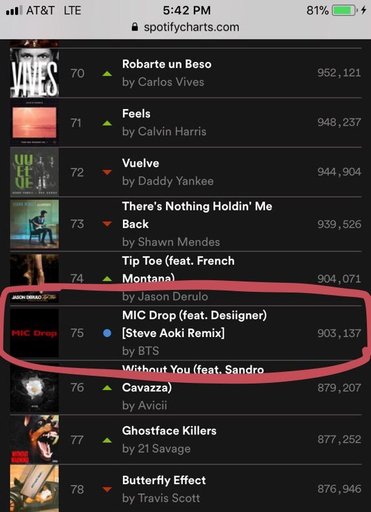
Task: Tap the green up arrow next to Ghostface Killers
Action: [107, 440]
